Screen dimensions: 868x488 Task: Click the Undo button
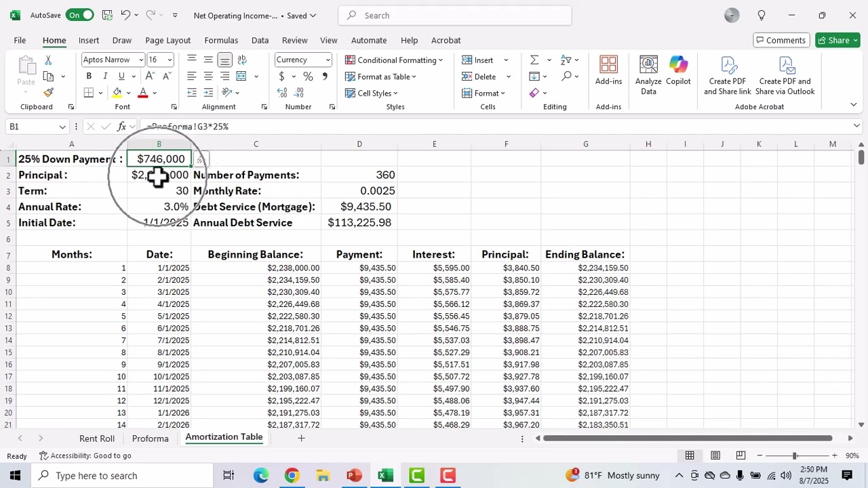pos(125,15)
